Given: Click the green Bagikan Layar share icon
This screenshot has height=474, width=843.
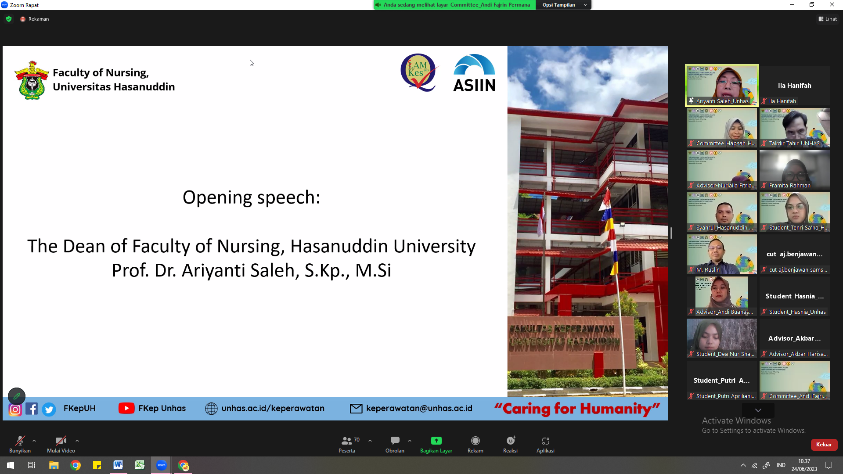Looking at the screenshot, I should (x=435, y=442).
